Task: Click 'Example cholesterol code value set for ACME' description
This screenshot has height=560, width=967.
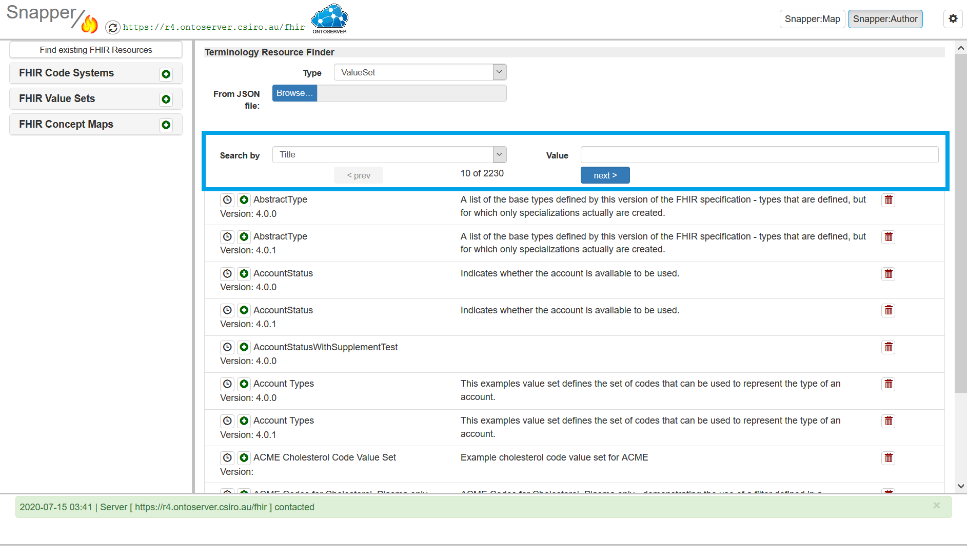Action: click(x=554, y=457)
